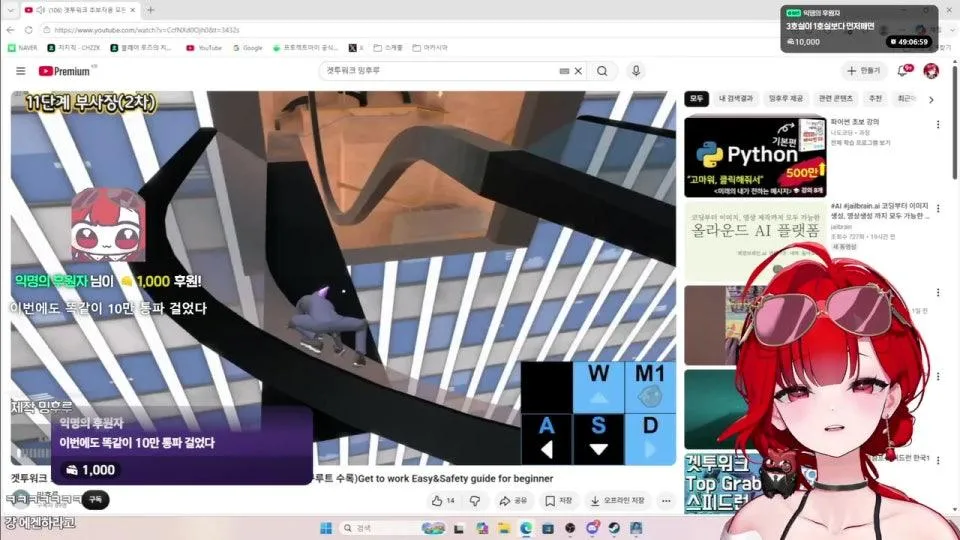Open options menu for jailbrain.ai video
The width and height of the screenshot is (960, 540).
(x=937, y=209)
